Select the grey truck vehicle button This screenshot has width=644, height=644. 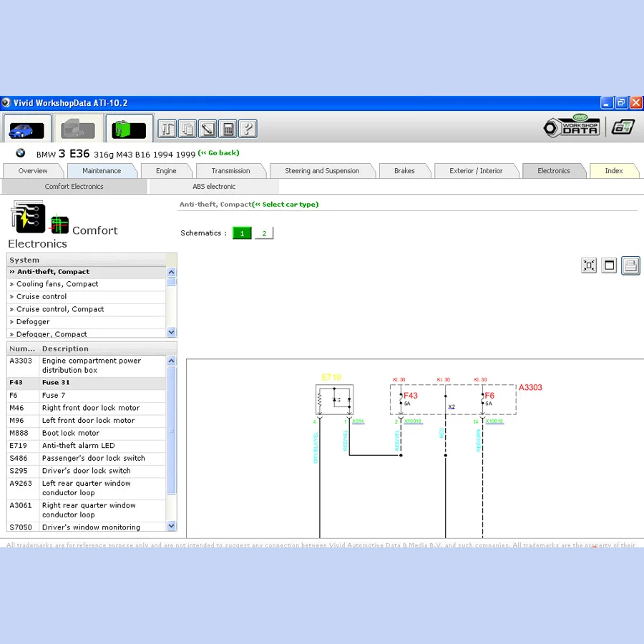point(78,129)
